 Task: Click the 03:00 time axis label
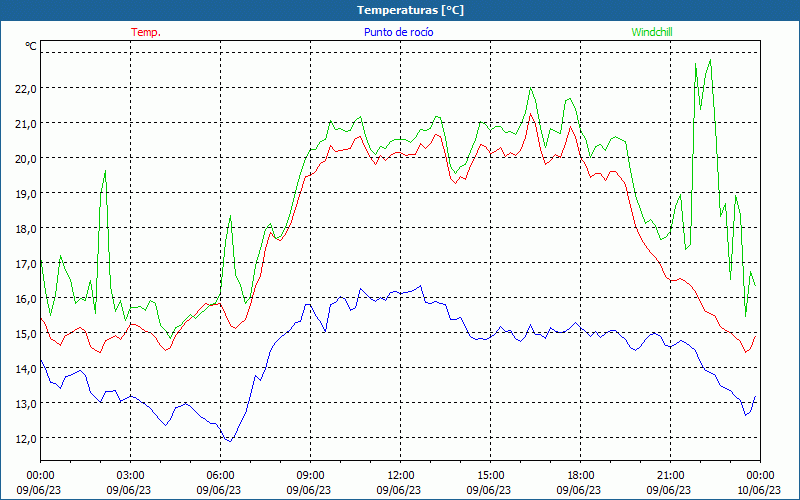[131, 476]
